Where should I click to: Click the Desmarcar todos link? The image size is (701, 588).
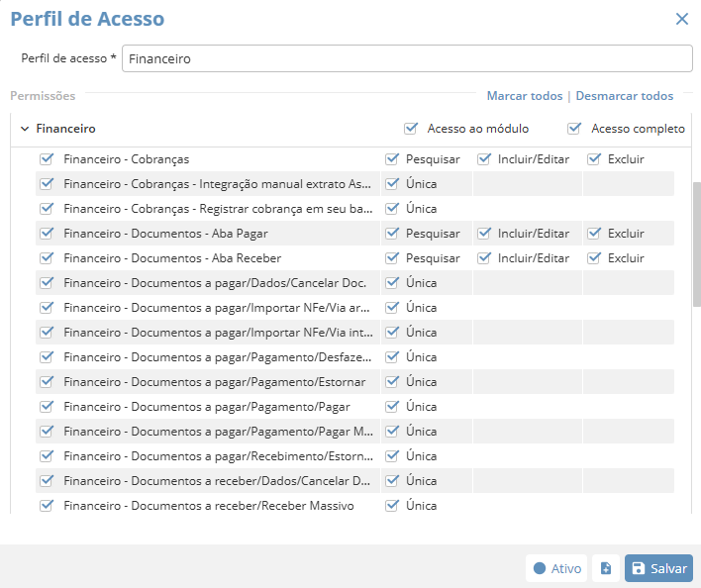tap(624, 96)
